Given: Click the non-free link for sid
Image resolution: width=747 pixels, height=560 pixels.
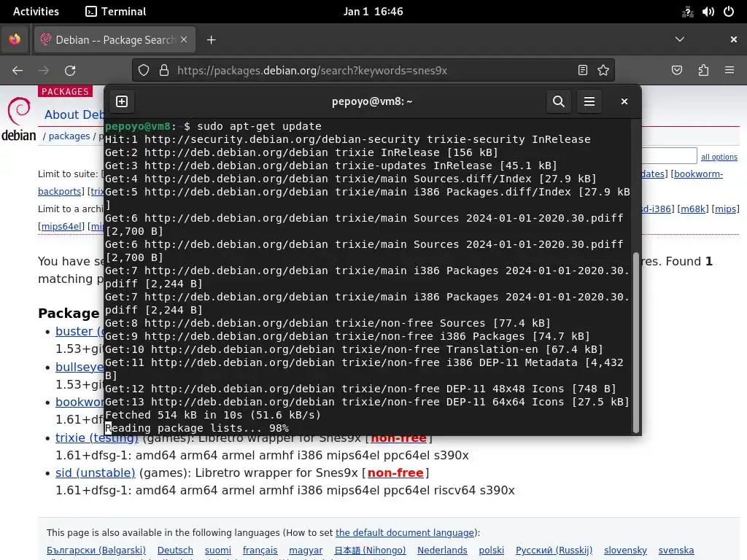Looking at the screenshot, I should [395, 472].
